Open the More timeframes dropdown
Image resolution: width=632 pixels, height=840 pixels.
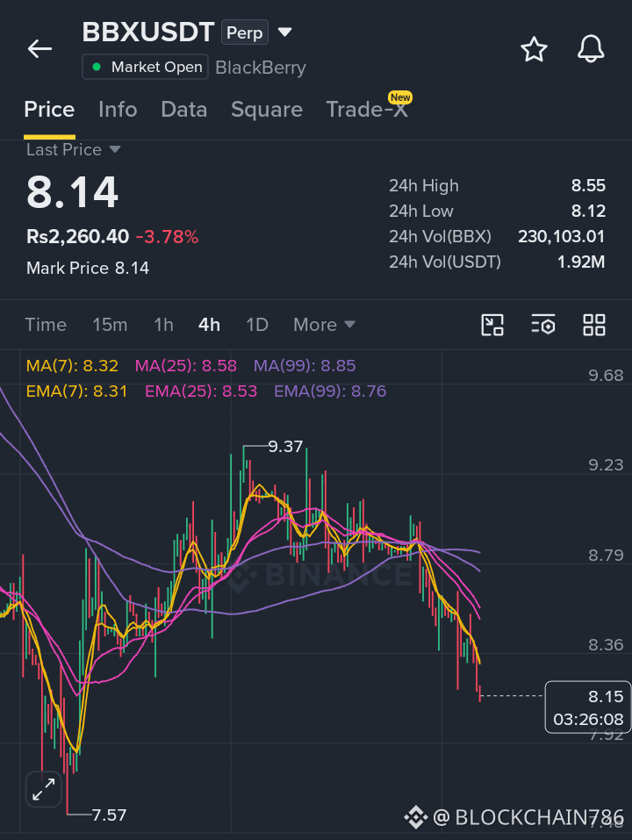point(324,325)
